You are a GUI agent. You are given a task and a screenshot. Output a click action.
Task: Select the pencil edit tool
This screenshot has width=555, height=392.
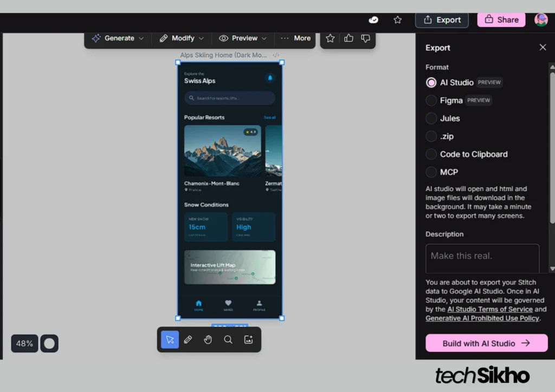click(x=188, y=339)
